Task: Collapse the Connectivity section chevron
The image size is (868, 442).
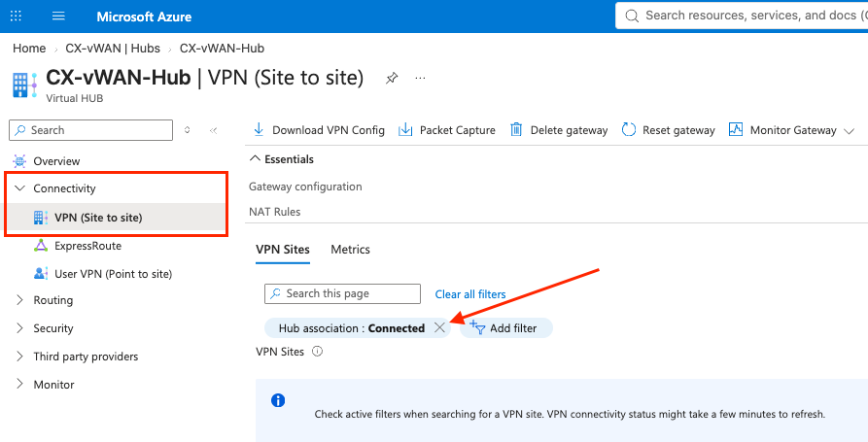Action: tap(20, 188)
